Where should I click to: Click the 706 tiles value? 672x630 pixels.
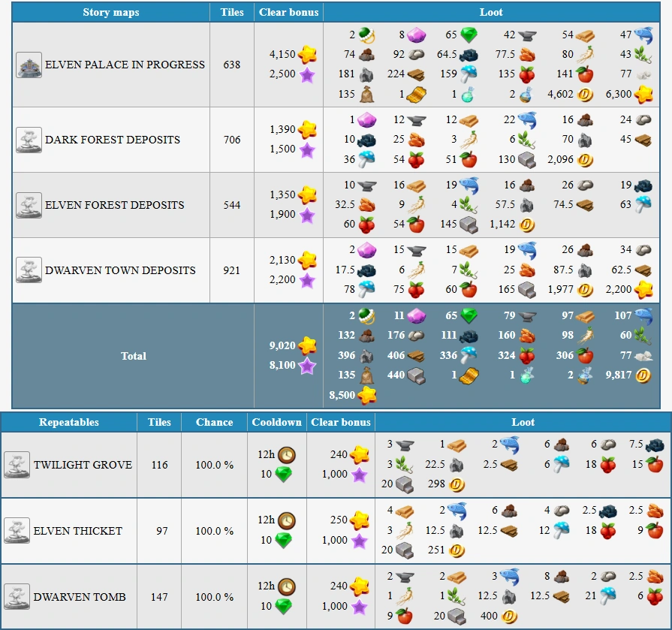232,140
